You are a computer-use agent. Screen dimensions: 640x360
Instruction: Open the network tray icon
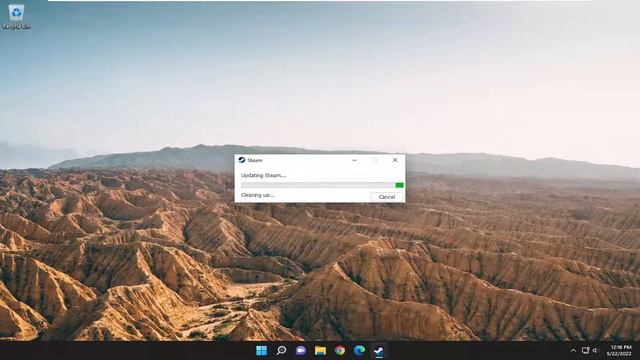coord(585,350)
